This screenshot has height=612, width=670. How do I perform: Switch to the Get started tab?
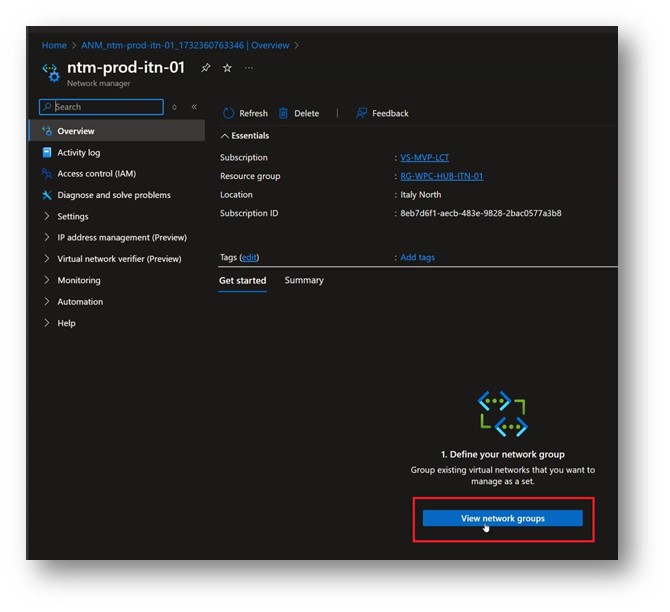[x=242, y=280]
